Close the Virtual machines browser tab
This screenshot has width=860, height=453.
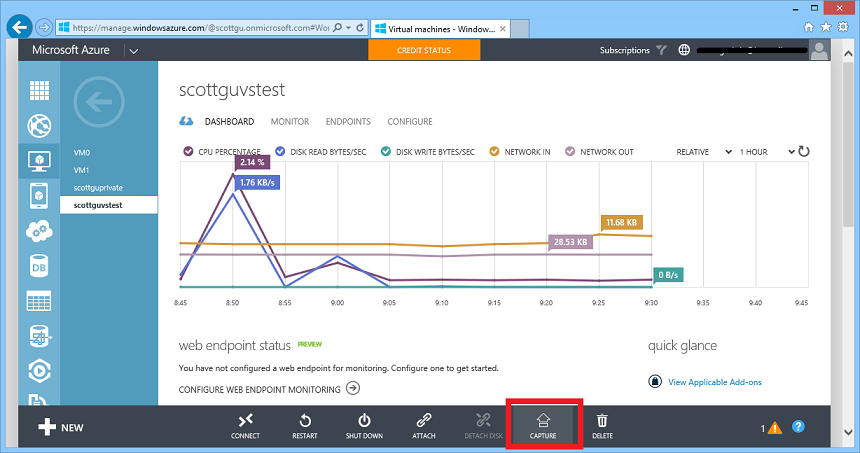503,29
